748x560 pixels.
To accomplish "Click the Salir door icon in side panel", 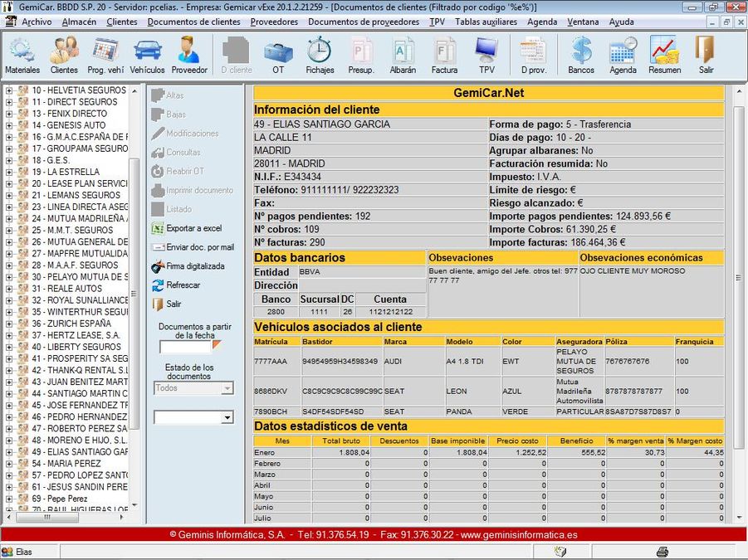I will [x=158, y=304].
